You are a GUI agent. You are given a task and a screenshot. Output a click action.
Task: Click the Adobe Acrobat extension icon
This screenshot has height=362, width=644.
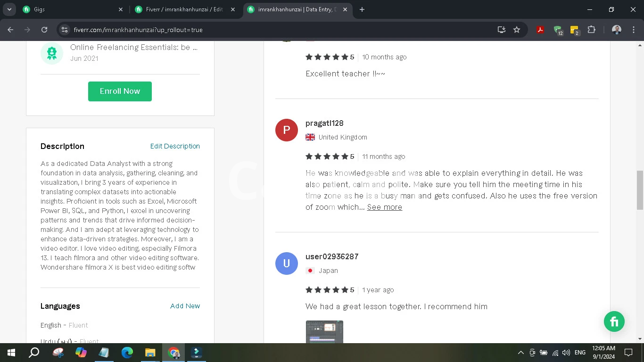pyautogui.click(x=540, y=30)
